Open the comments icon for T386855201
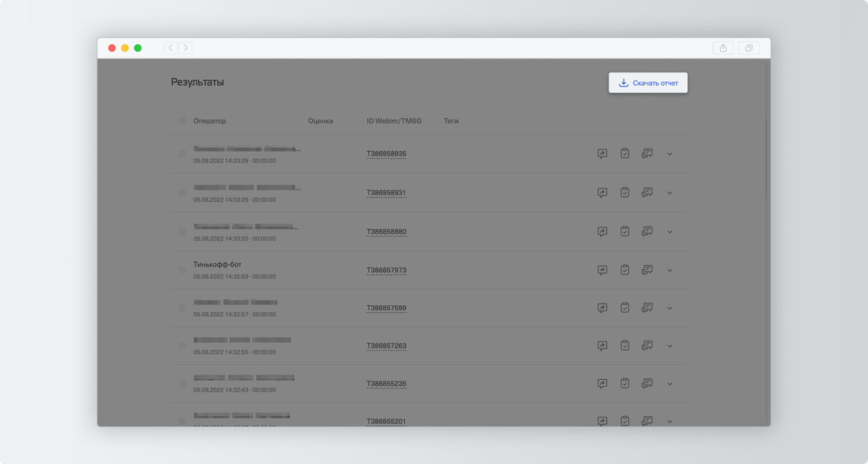Image resolution: width=868 pixels, height=464 pixels. click(x=647, y=420)
